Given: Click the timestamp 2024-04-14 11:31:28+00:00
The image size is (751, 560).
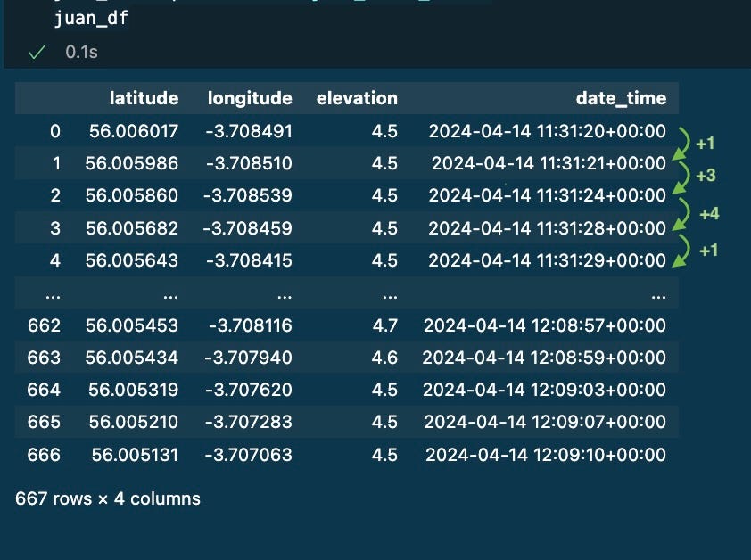Looking at the screenshot, I should pyautogui.click(x=547, y=228).
